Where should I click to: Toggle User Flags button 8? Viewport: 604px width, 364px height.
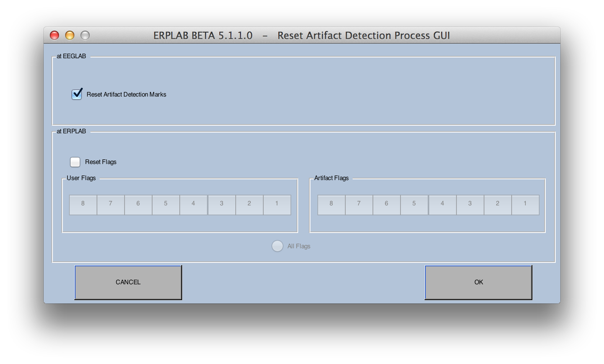tap(83, 205)
